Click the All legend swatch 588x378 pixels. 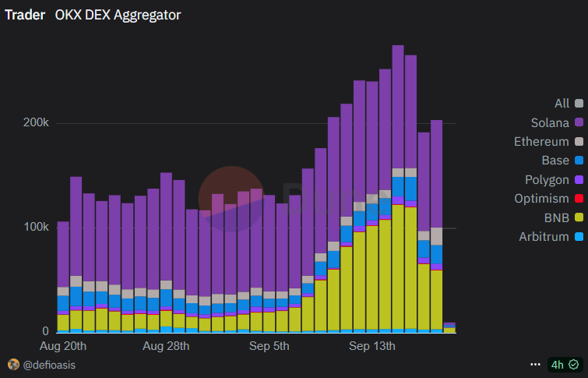tap(579, 103)
